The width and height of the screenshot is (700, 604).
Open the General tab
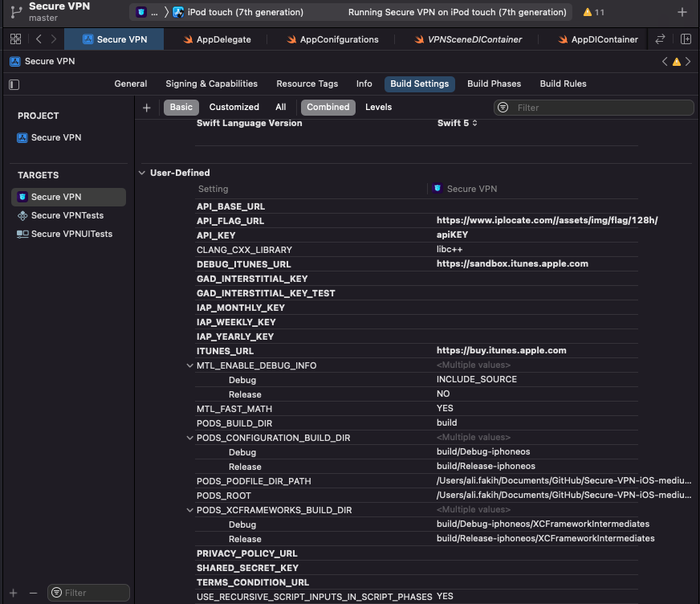pos(130,84)
